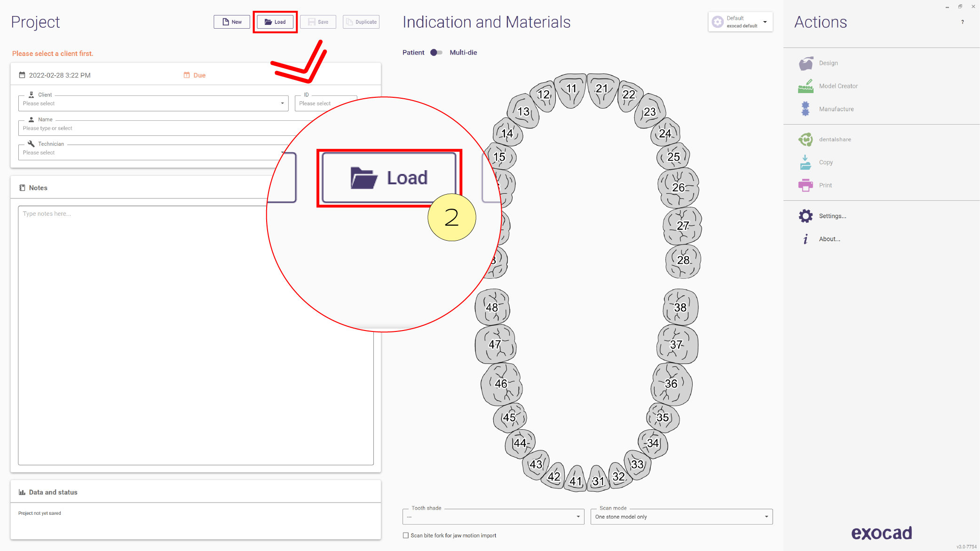The image size is (980, 551).
Task: Launch the Model Creator module icon
Action: pyautogui.click(x=806, y=86)
